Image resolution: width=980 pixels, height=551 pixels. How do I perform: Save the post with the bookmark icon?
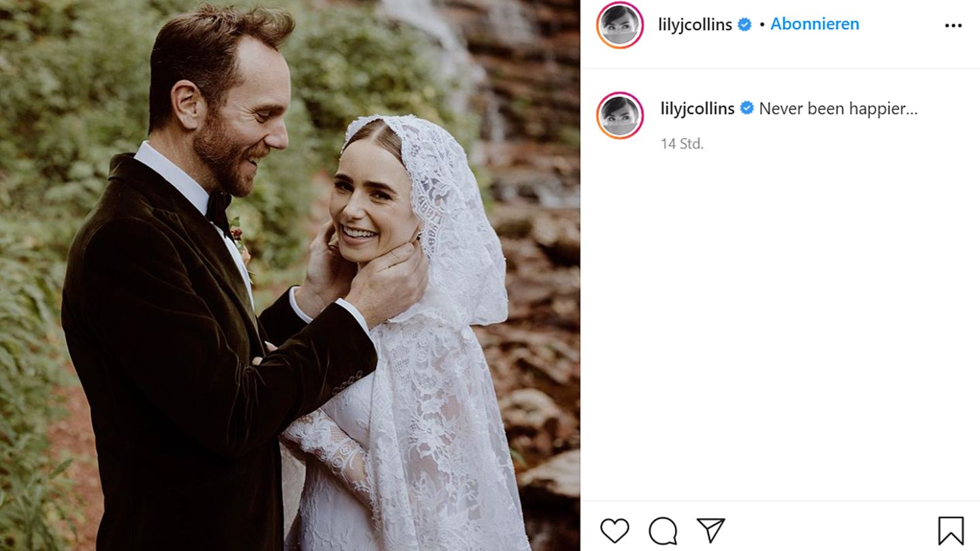(x=951, y=531)
